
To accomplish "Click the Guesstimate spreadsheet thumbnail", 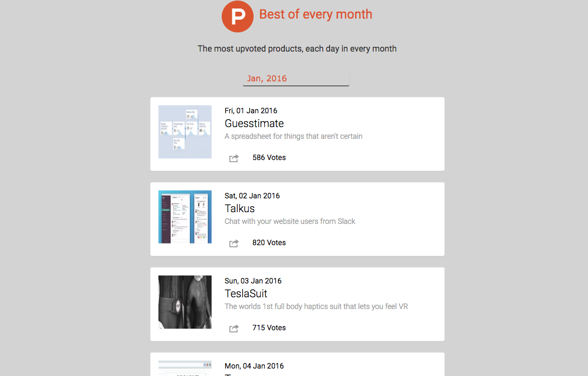I will pos(184,132).
